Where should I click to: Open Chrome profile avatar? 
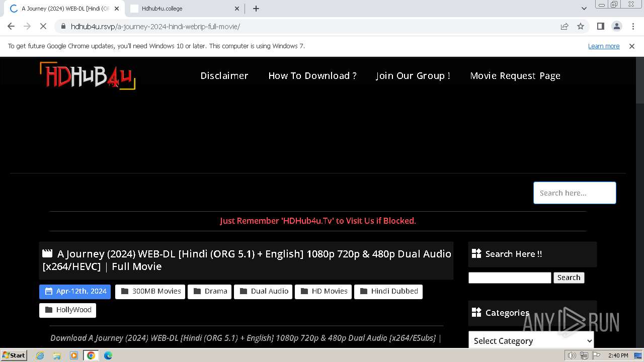point(616,26)
